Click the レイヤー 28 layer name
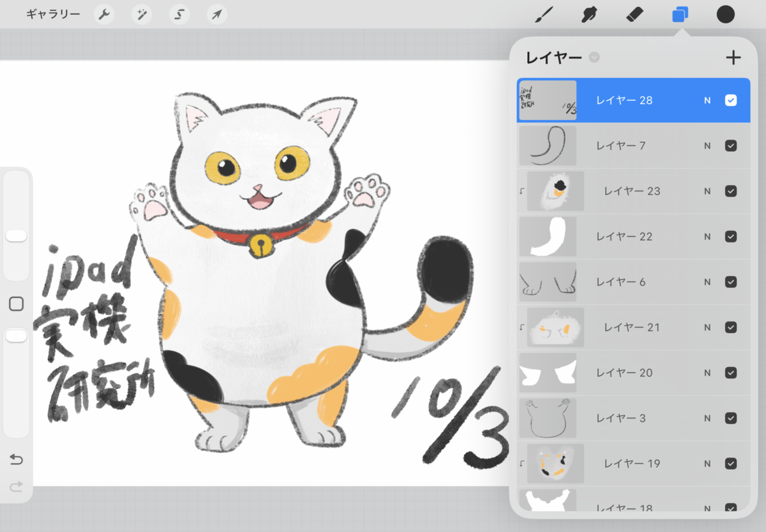 (624, 100)
